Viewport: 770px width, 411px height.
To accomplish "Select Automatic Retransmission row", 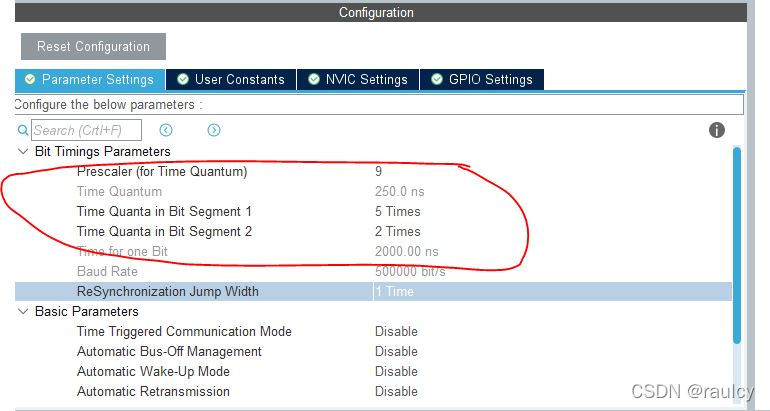I will [373, 392].
